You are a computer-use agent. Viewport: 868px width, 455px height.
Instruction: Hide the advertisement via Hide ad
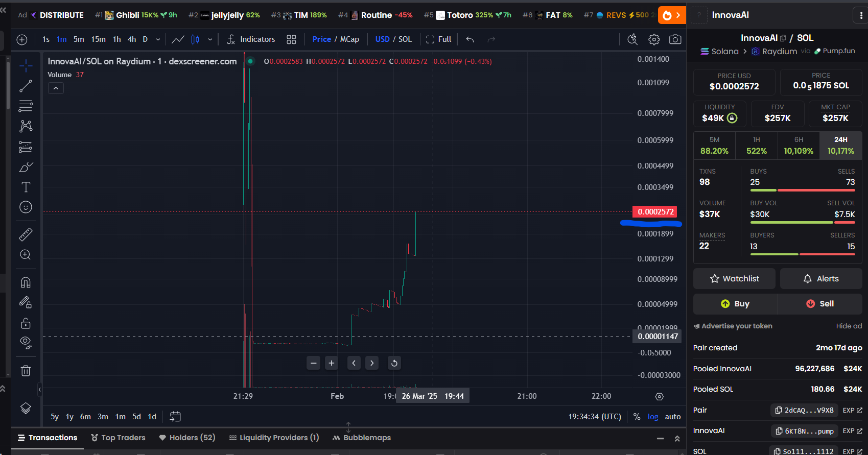click(849, 326)
